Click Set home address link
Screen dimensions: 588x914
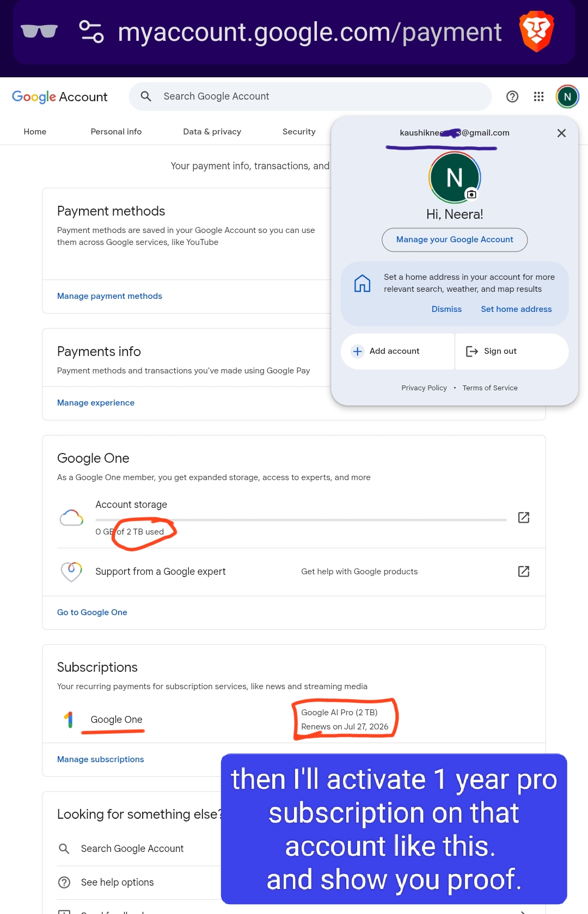coord(516,309)
